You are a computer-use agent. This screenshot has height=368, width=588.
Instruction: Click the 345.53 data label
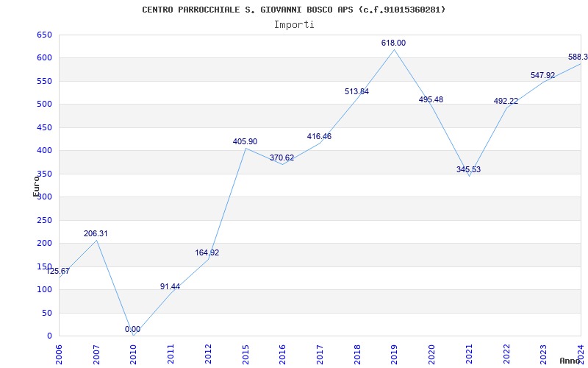(468, 169)
